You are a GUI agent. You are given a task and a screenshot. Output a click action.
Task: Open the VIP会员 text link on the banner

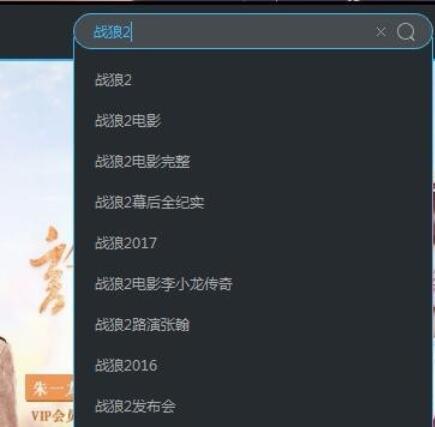click(x=52, y=416)
